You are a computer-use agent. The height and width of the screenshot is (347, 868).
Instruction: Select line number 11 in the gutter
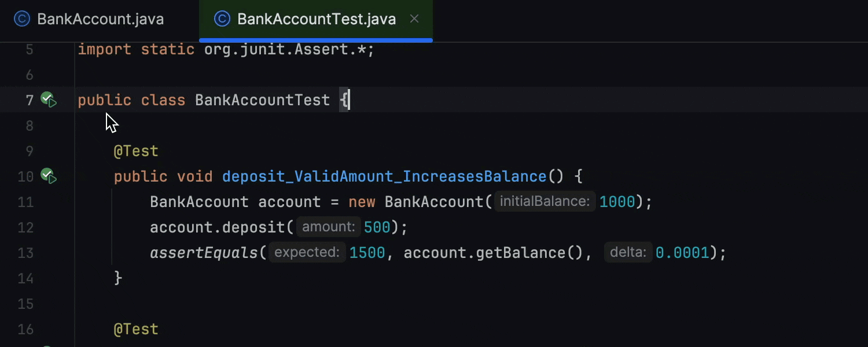pyautogui.click(x=25, y=202)
